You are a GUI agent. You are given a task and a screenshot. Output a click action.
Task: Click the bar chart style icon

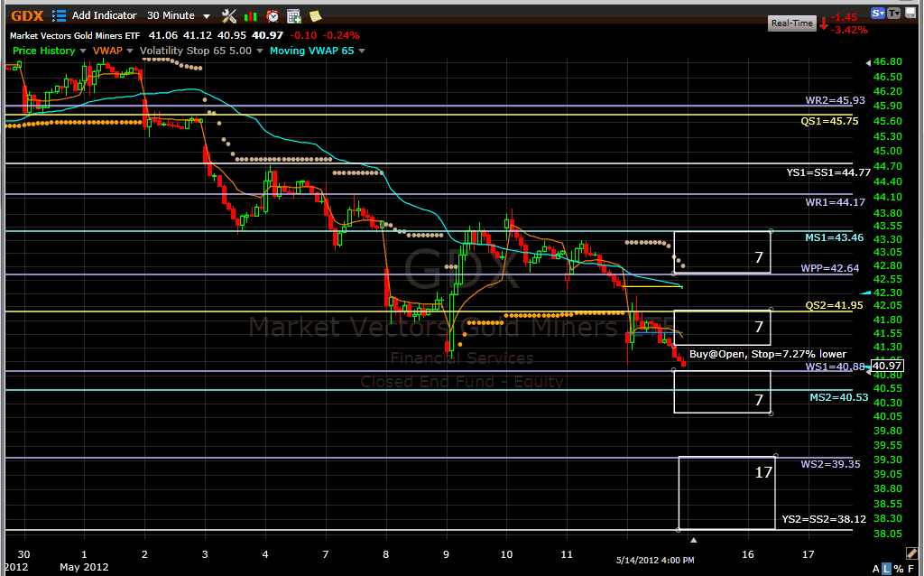(x=251, y=16)
